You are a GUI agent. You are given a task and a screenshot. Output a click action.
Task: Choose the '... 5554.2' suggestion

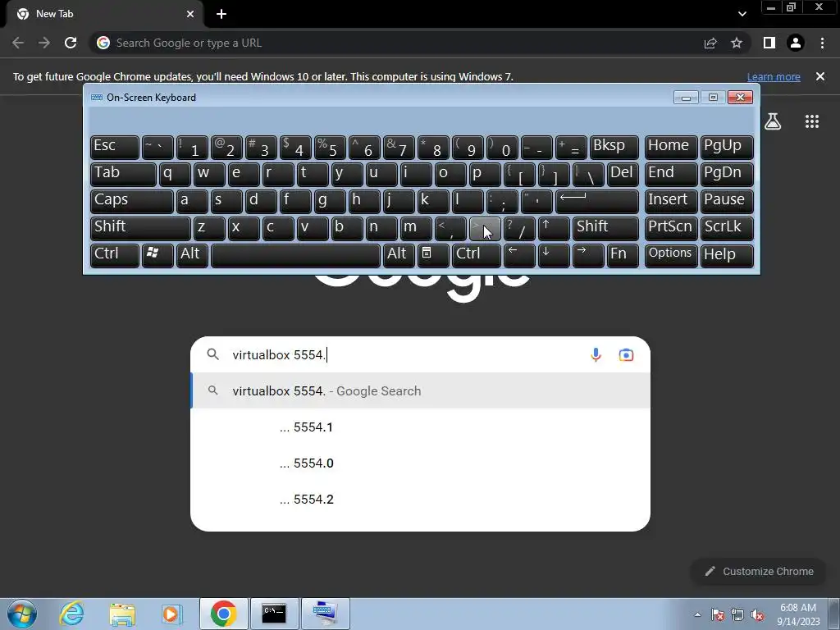pyautogui.click(x=421, y=499)
